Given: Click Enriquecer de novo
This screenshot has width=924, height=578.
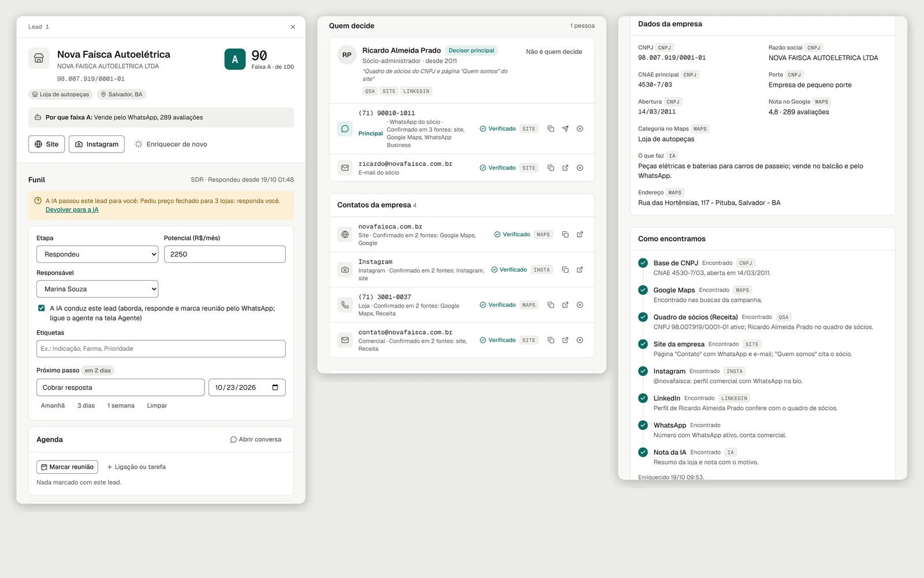Looking at the screenshot, I should tap(171, 144).
